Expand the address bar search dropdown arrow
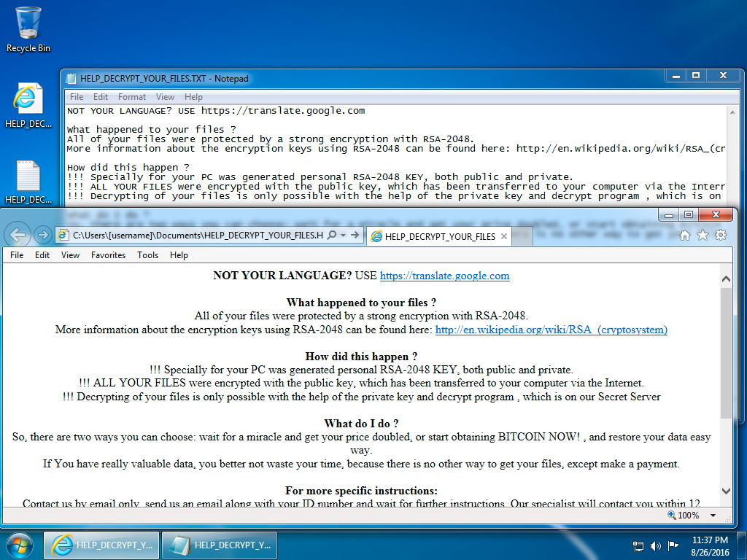747x560 pixels. coord(343,235)
